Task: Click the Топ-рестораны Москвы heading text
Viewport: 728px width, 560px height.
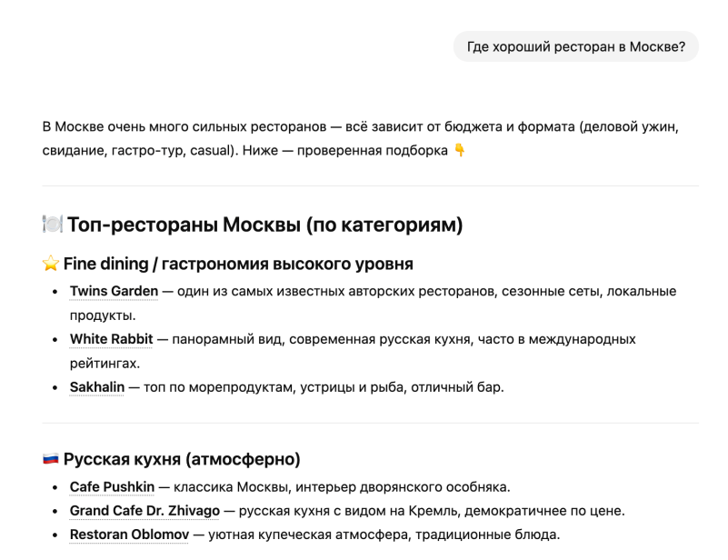Action: tap(265, 225)
